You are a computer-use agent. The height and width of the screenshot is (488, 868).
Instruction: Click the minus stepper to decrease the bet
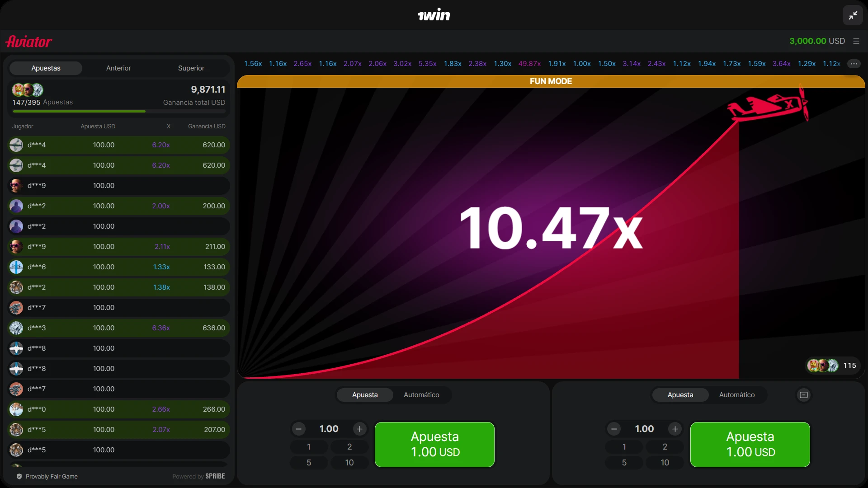click(x=298, y=429)
